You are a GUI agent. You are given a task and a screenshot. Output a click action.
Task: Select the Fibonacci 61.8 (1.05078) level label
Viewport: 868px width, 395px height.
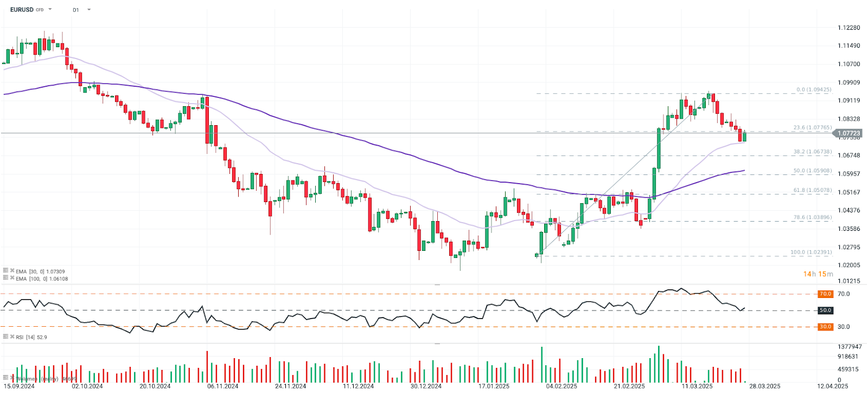tap(812, 190)
